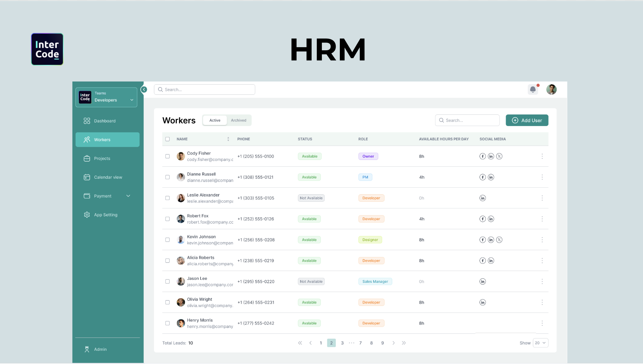Image resolution: width=643 pixels, height=364 pixels.
Task: Switch to the Archived workers tab
Action: 239,120
